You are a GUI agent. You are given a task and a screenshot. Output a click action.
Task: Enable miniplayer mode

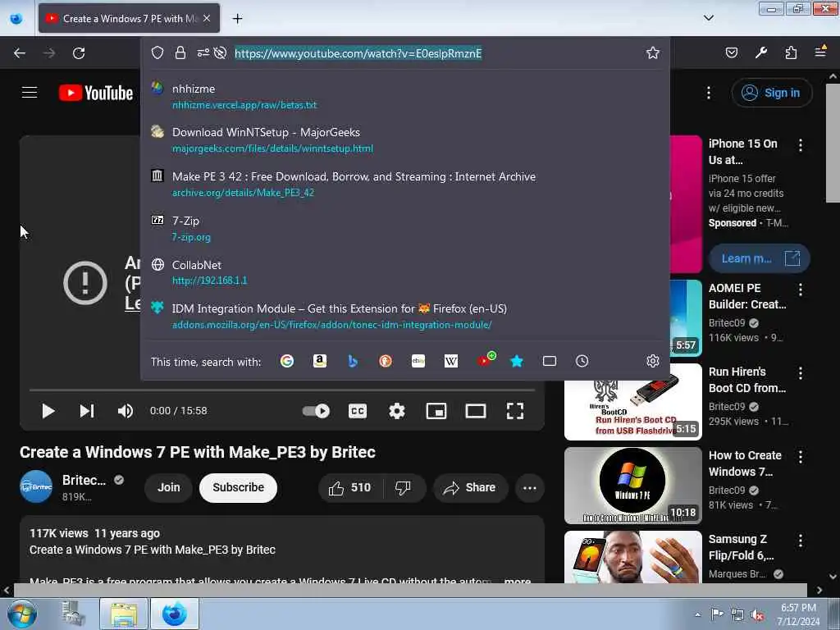tap(436, 411)
